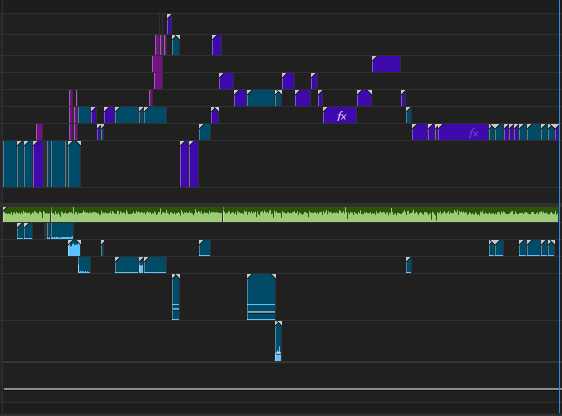This screenshot has width=562, height=416.
Task: Select the middle segment of the green audio waveform
Action: [x=137, y=214]
